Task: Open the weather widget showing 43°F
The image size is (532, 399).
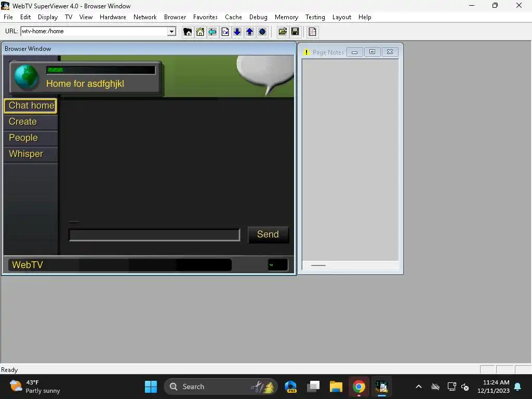Action: 35,387
